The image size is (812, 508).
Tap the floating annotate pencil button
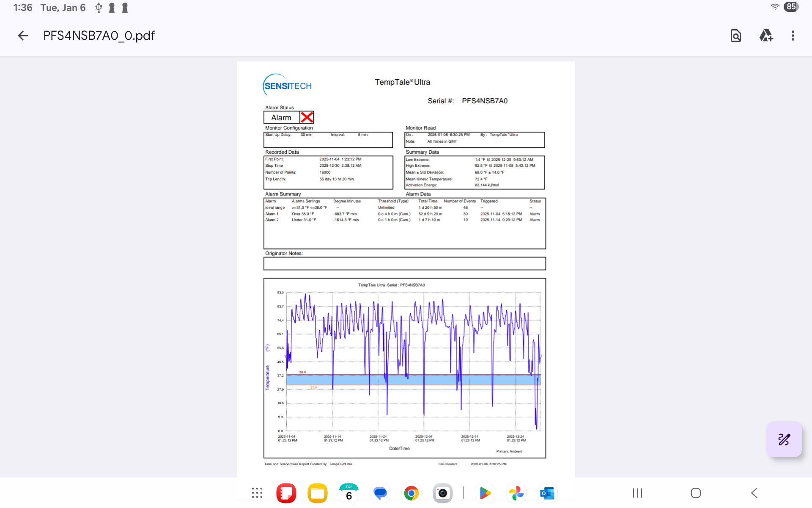784,439
